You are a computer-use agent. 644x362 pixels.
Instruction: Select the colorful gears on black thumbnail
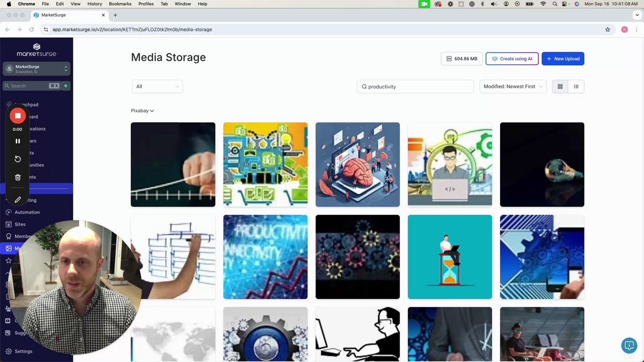click(358, 257)
